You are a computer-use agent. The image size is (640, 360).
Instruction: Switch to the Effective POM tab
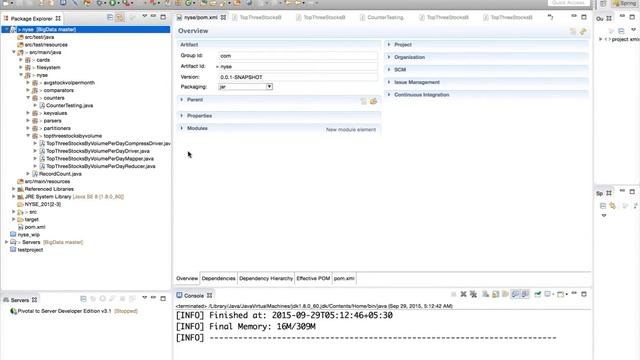point(313,278)
